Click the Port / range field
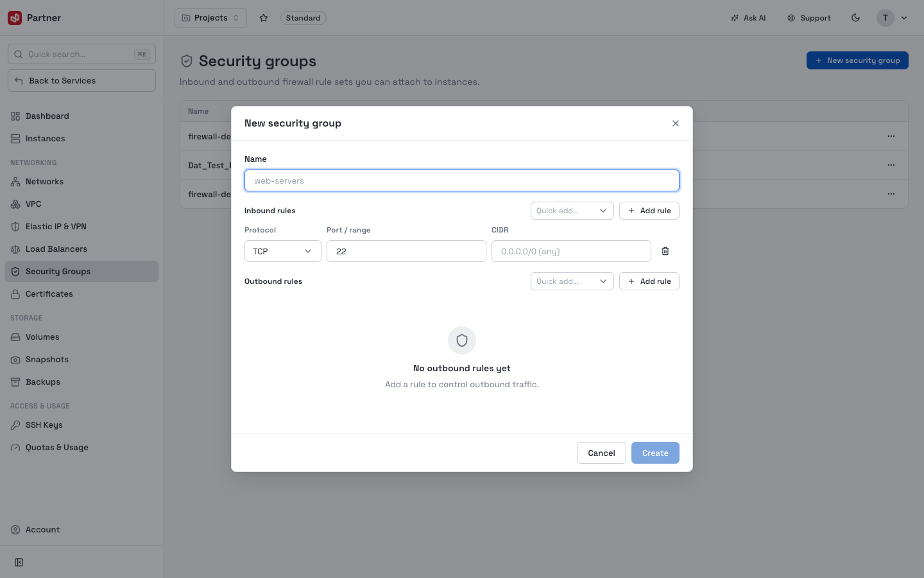 click(x=406, y=251)
